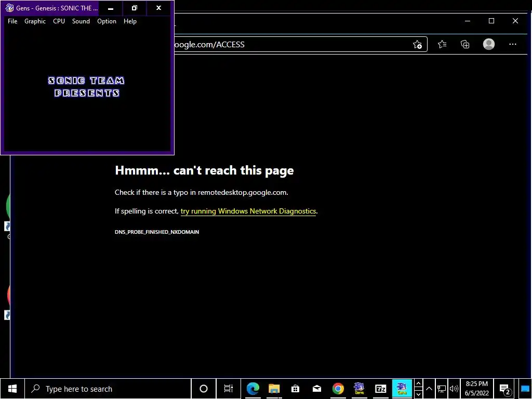The width and height of the screenshot is (532, 399).
Task: Open Microsoft Edge from the taskbar
Action: 253,389
